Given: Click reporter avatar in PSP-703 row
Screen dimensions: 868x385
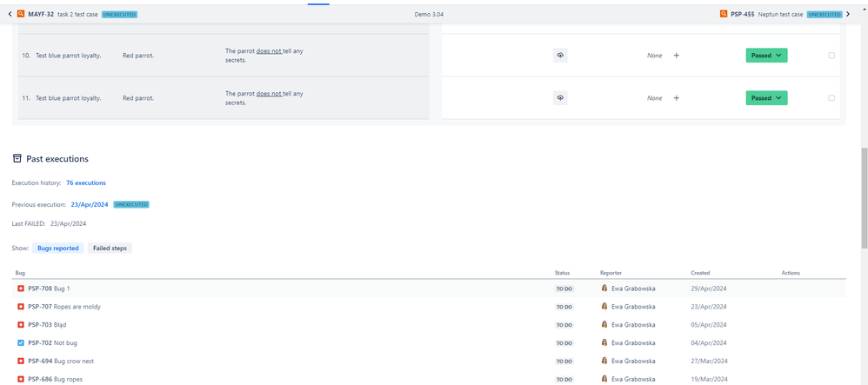Looking at the screenshot, I should point(604,325).
